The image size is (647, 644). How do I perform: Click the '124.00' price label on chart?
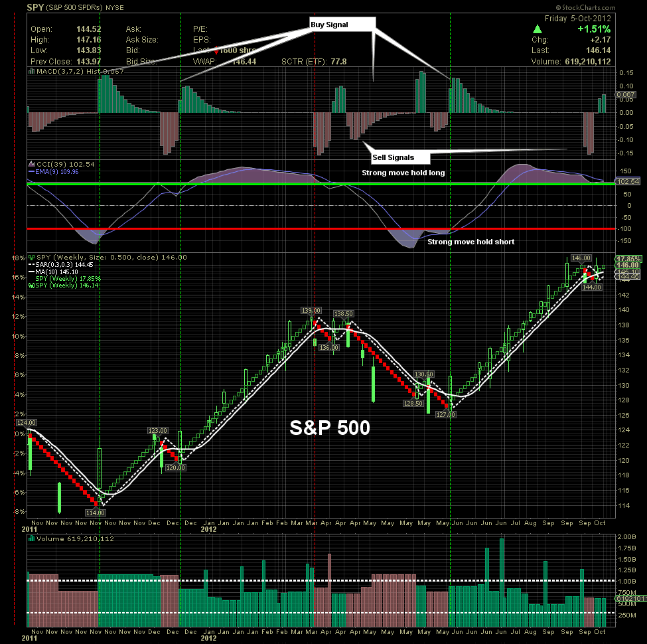click(x=27, y=423)
